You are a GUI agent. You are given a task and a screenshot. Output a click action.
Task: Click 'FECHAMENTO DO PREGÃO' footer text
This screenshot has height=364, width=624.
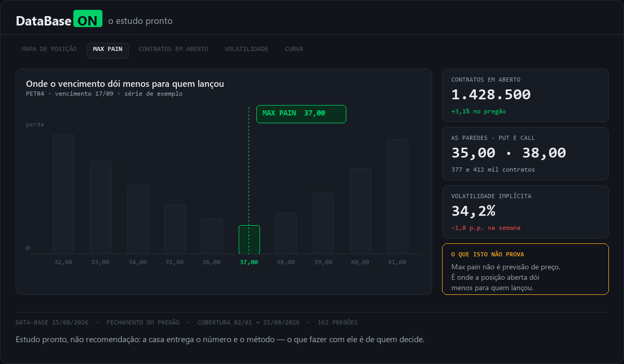(x=143, y=322)
